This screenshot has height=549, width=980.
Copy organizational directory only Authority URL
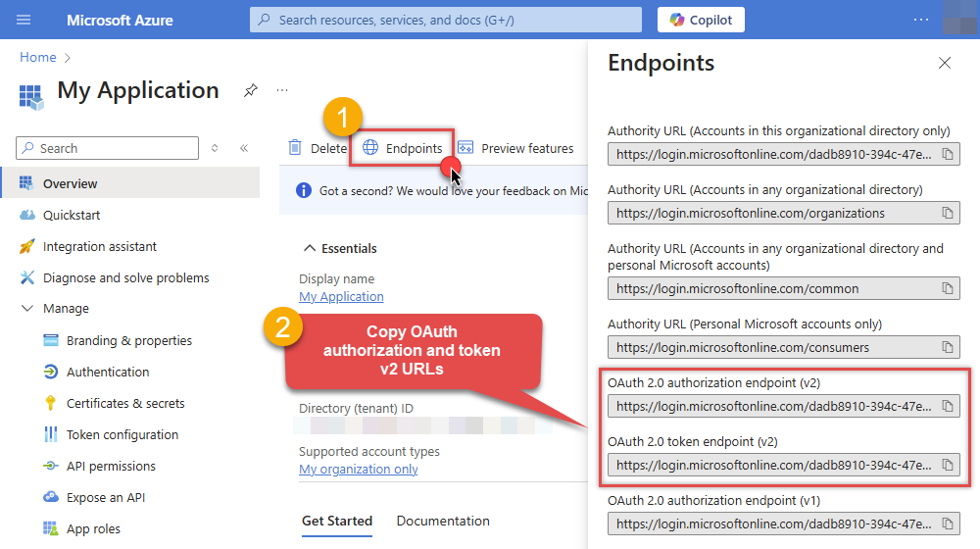tap(948, 155)
